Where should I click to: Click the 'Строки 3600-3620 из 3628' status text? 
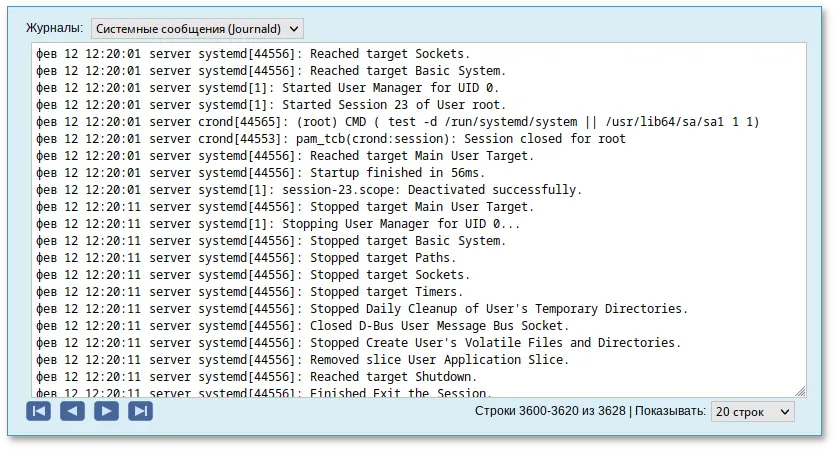(550, 411)
